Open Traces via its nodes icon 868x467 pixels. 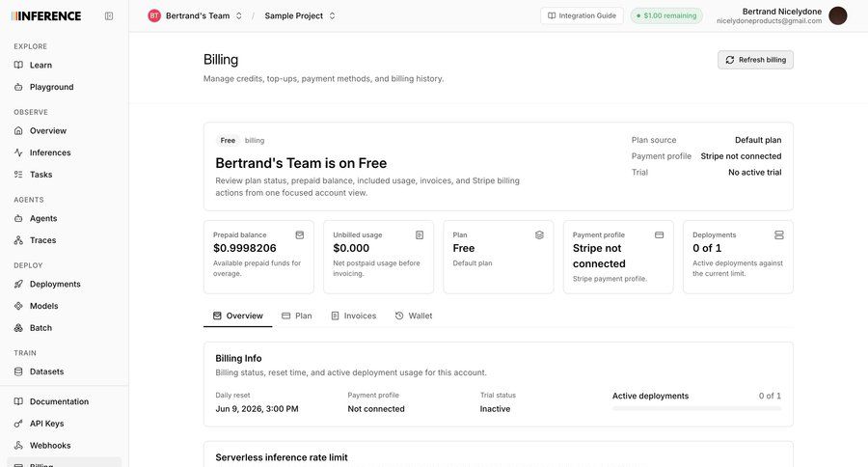coord(18,240)
